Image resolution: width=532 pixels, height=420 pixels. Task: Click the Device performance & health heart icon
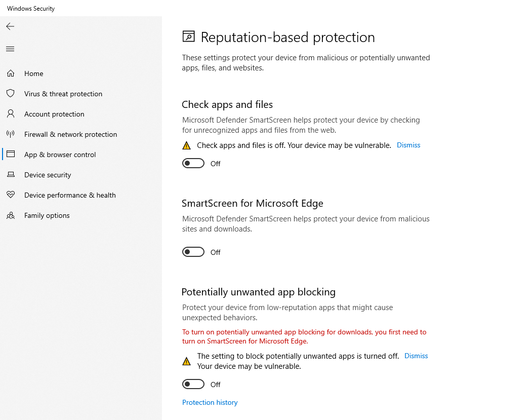(11, 195)
